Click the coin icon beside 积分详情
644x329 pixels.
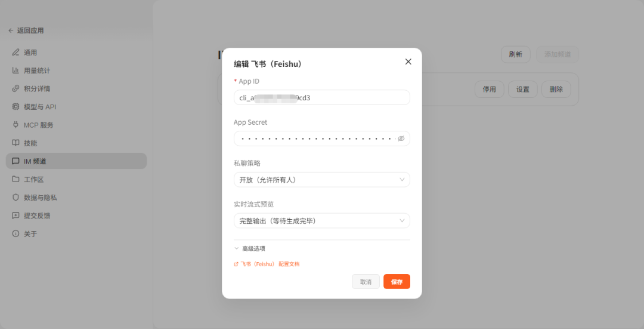[x=16, y=88]
